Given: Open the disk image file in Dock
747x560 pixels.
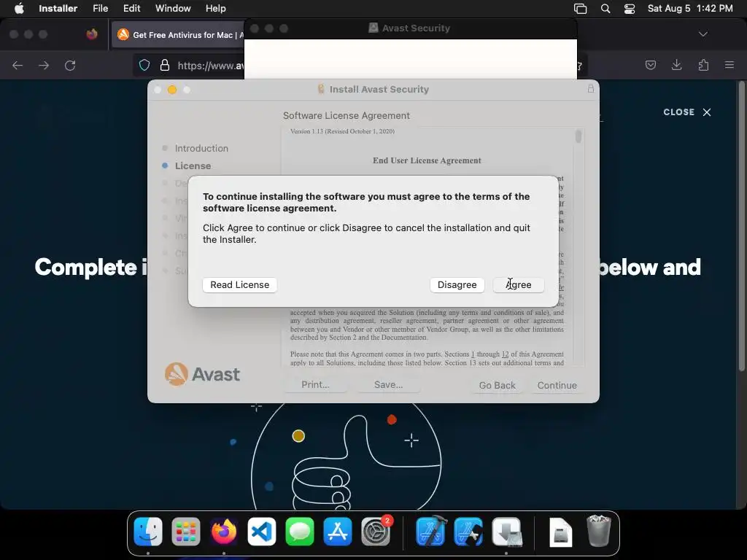Looking at the screenshot, I should coord(561,532).
